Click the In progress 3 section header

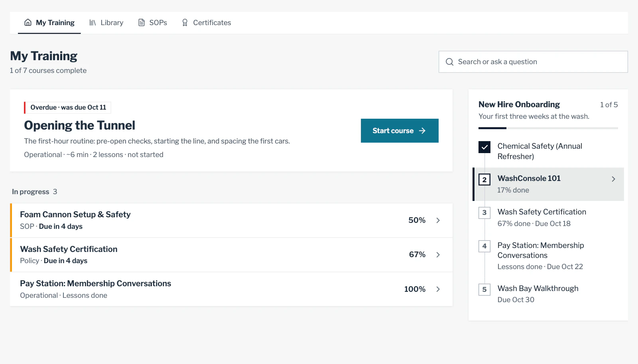pyautogui.click(x=34, y=192)
